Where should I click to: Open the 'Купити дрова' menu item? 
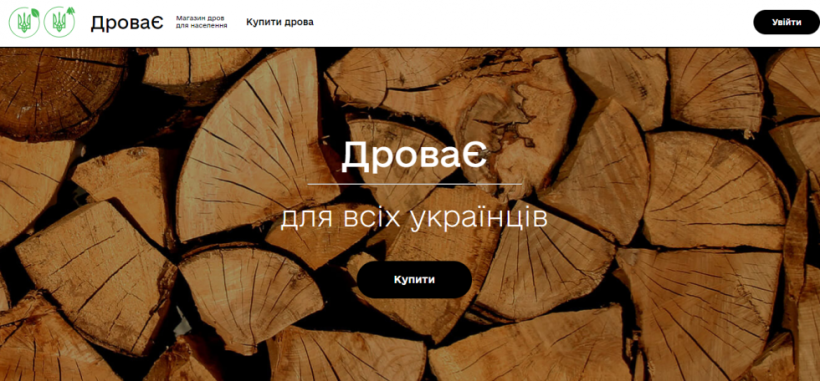pyautogui.click(x=280, y=22)
